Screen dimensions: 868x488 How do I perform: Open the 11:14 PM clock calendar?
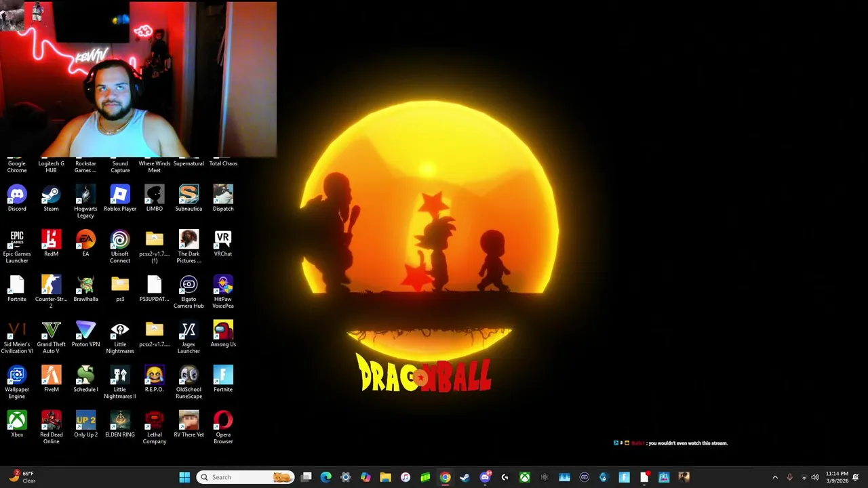pyautogui.click(x=837, y=477)
